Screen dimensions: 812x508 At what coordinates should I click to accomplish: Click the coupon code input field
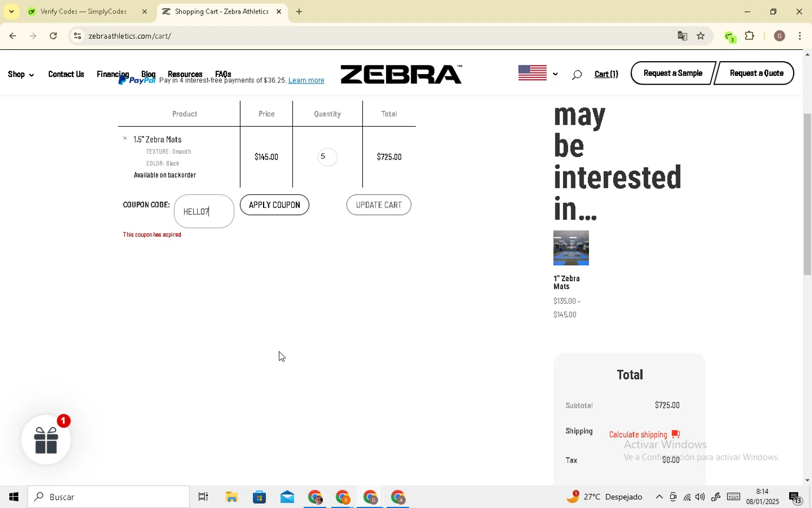(204, 211)
